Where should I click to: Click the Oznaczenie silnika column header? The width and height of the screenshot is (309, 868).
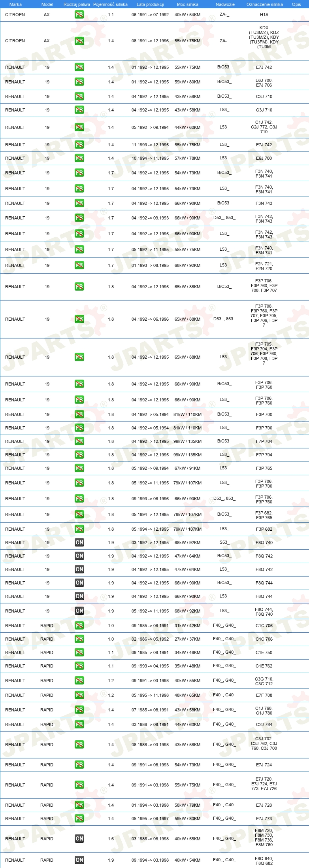(x=264, y=4)
